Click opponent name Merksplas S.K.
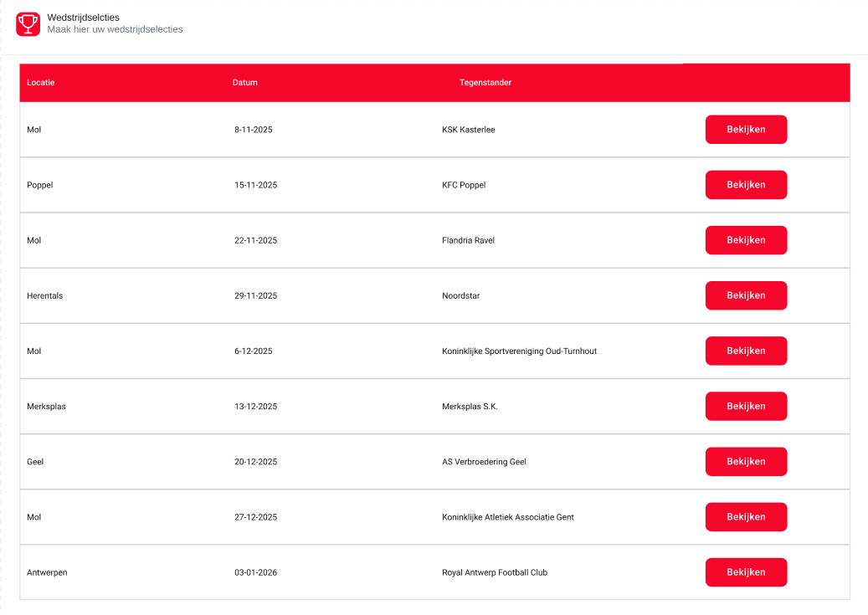Screen dimensions: 868x615 [x=470, y=407]
